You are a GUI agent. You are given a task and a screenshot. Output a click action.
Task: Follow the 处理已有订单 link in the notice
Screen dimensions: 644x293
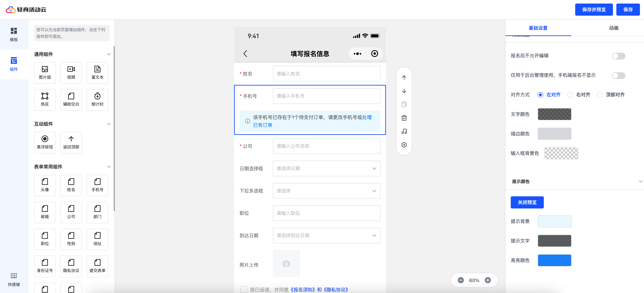point(367,117)
